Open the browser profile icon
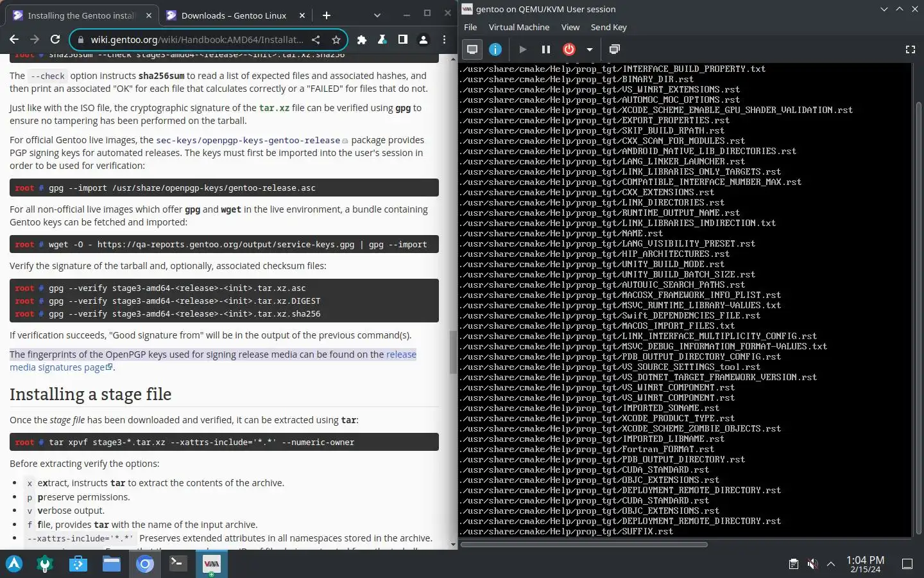This screenshot has width=924, height=578. tap(424, 40)
